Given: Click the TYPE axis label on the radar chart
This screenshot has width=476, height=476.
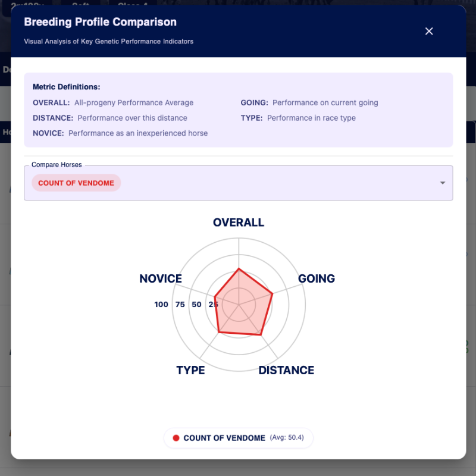Looking at the screenshot, I should [190, 370].
